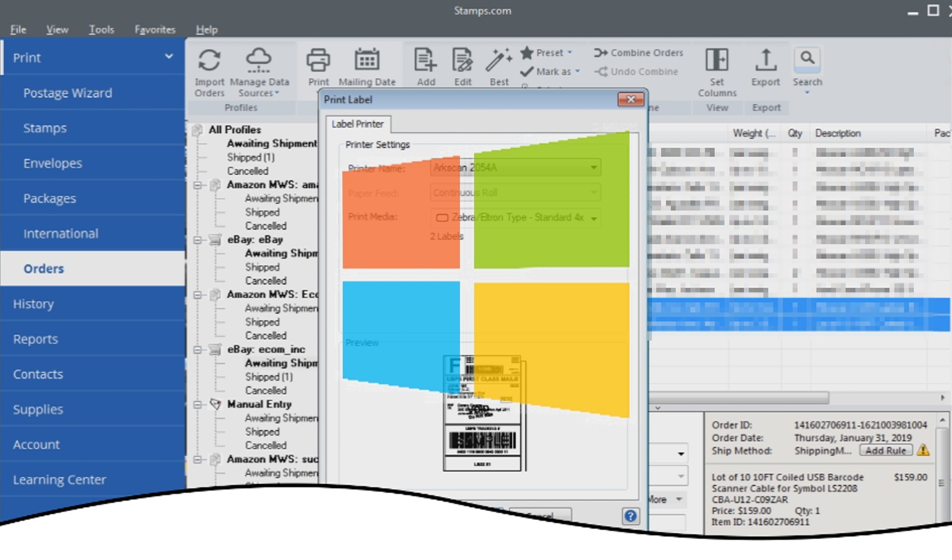Open Packages in sidebar
Screen dimensions: 952x560
pos(92,198)
